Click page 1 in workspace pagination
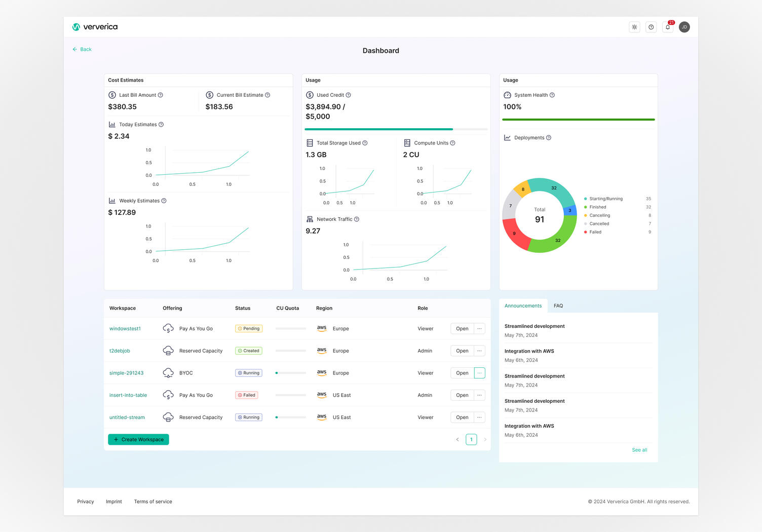 point(471,439)
